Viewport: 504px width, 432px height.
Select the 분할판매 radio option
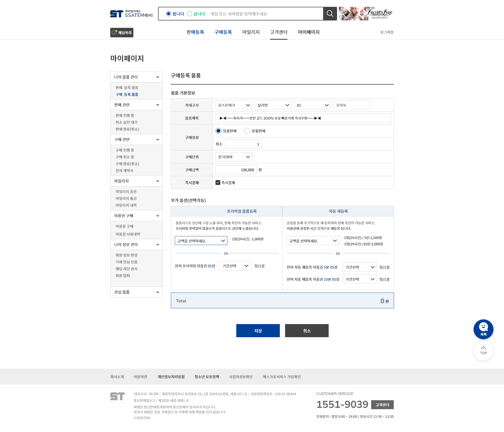[247, 131]
